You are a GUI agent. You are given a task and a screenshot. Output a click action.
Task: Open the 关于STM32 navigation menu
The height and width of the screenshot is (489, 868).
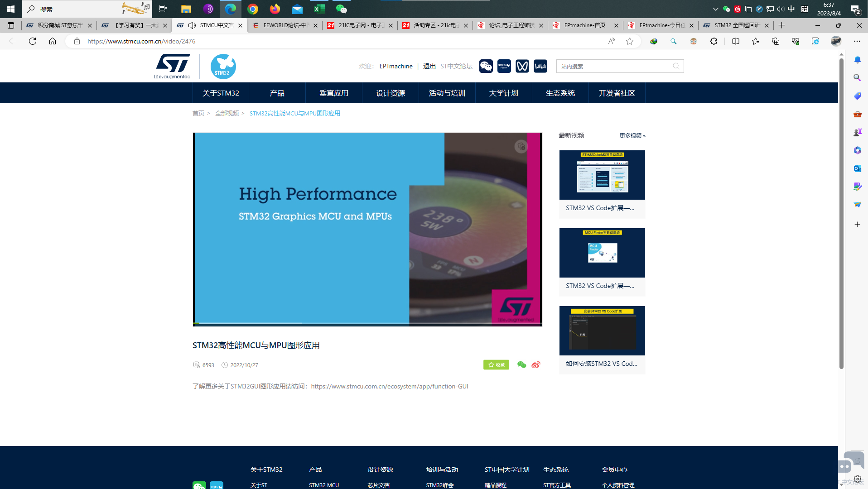click(x=221, y=93)
